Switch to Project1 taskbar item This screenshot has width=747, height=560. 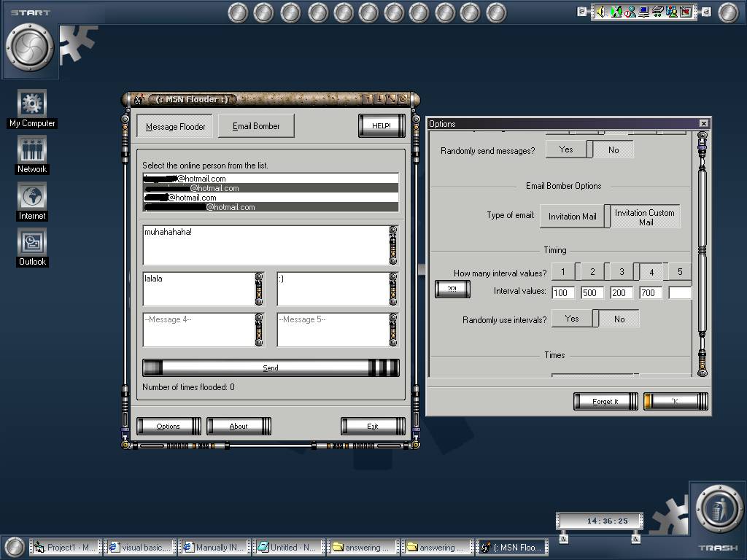pyautogui.click(x=66, y=548)
